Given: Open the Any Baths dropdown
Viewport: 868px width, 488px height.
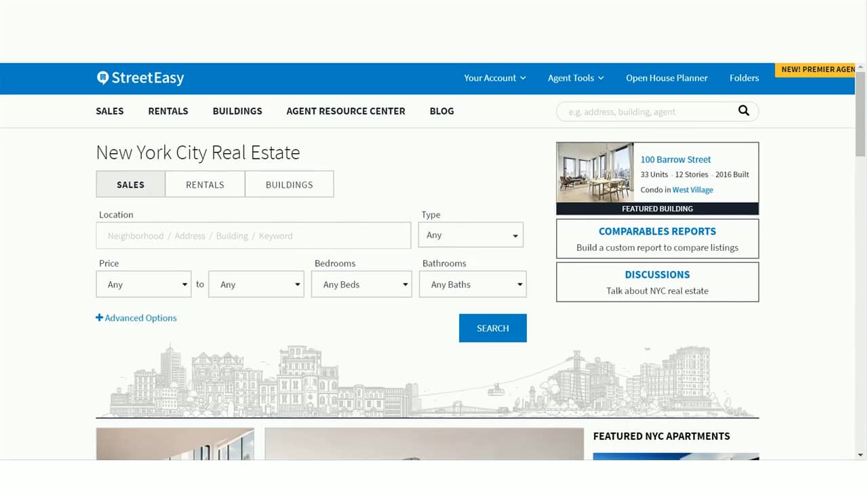Looking at the screenshot, I should coord(473,285).
